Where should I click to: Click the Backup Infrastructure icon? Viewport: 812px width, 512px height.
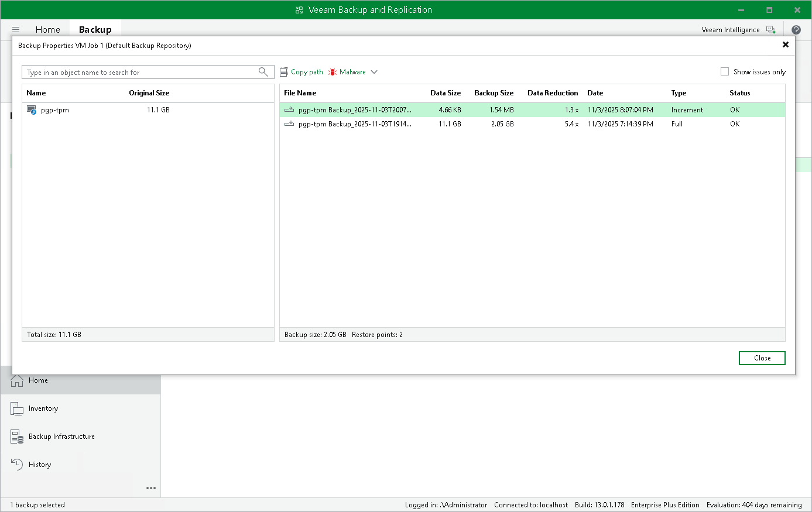[x=17, y=437]
